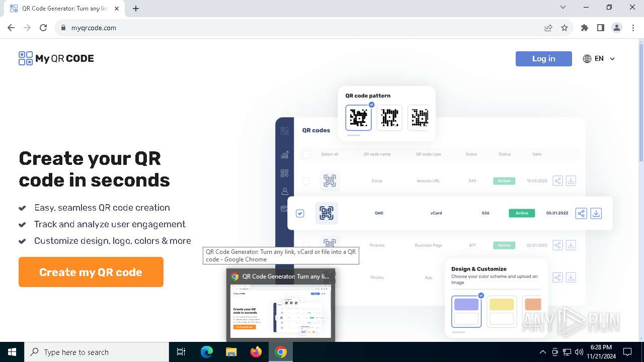
Task: Open Windows Start menu
Action: pos(12,352)
